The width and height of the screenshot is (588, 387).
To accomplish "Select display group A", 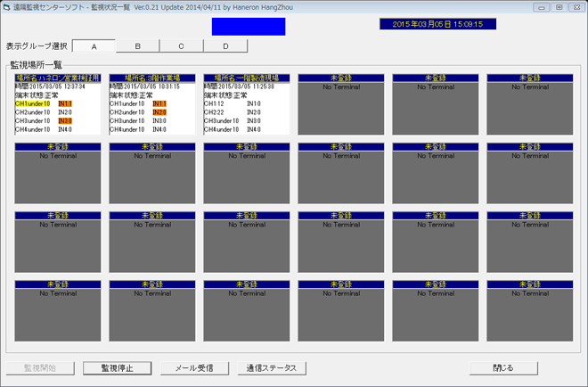I will (94, 46).
